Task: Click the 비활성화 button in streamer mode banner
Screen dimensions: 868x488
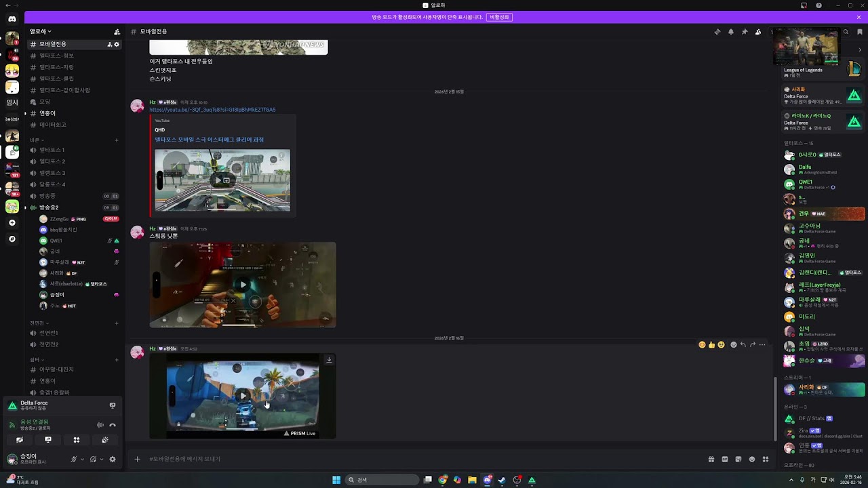Action: click(499, 17)
